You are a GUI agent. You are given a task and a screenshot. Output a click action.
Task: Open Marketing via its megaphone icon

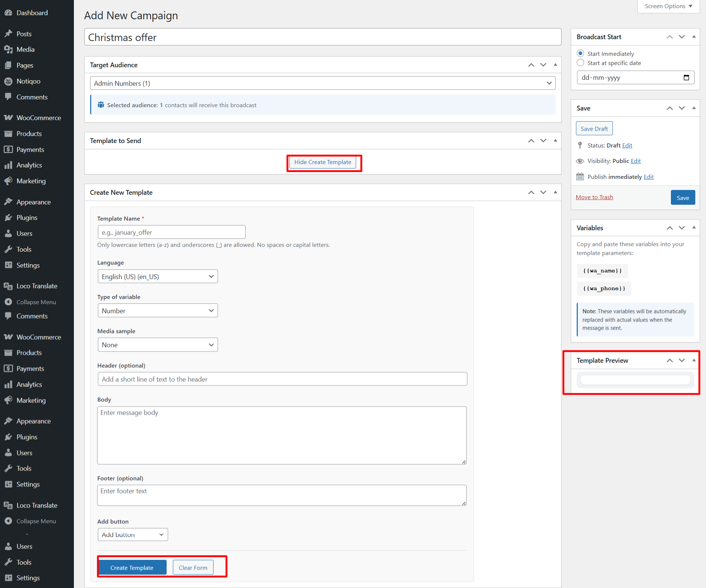tap(9, 181)
